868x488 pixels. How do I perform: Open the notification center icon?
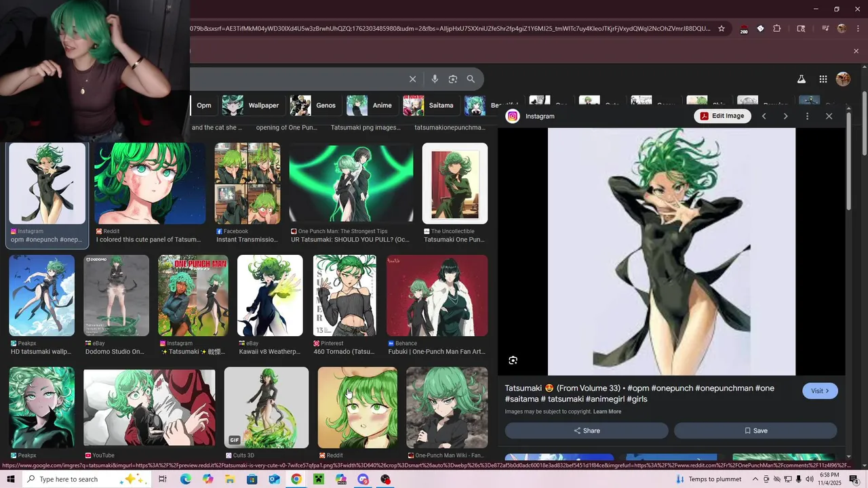click(x=854, y=479)
